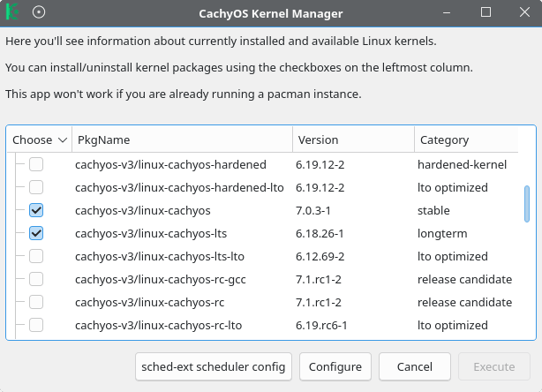The height and width of the screenshot is (392, 542).
Task: Check the linux-cachyos-rc-gcc checkbox
Action: pyautogui.click(x=36, y=279)
